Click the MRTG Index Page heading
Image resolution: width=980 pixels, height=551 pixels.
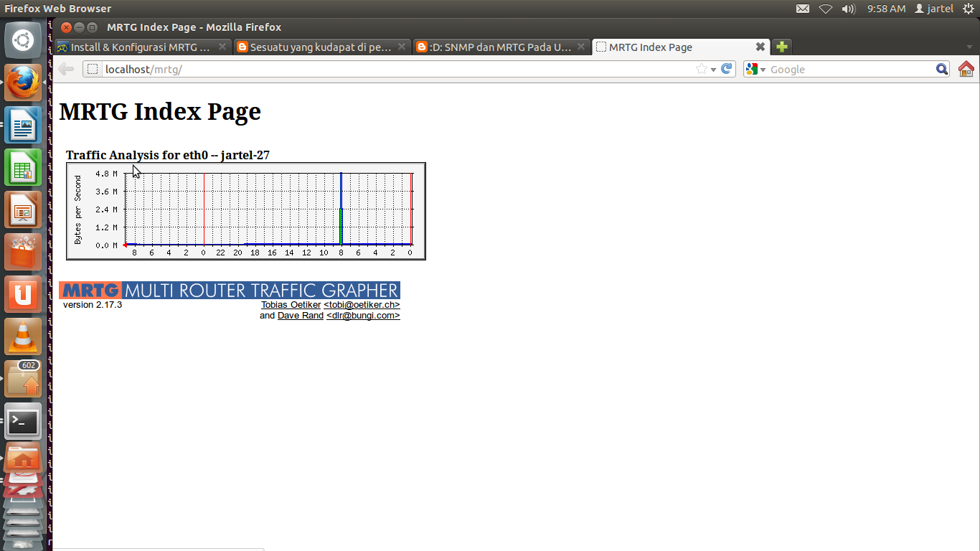tap(160, 112)
